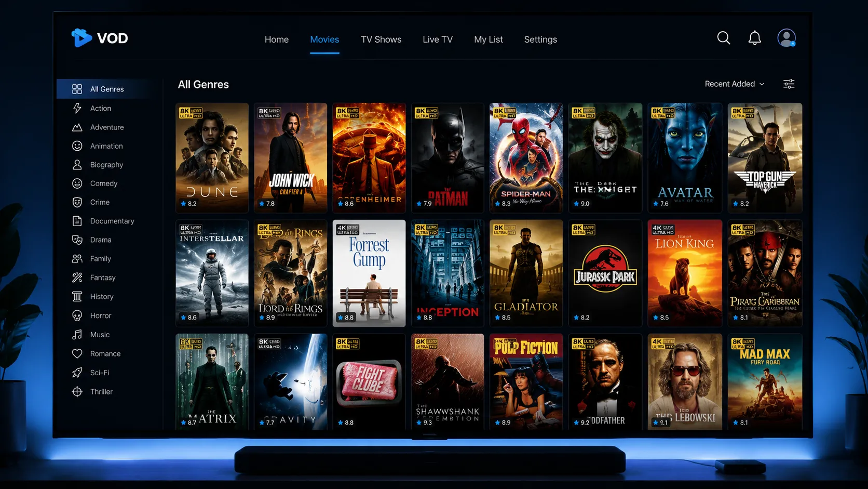The height and width of the screenshot is (489, 868).
Task: Open the Shawshank Redemption poster
Action: 447,382
